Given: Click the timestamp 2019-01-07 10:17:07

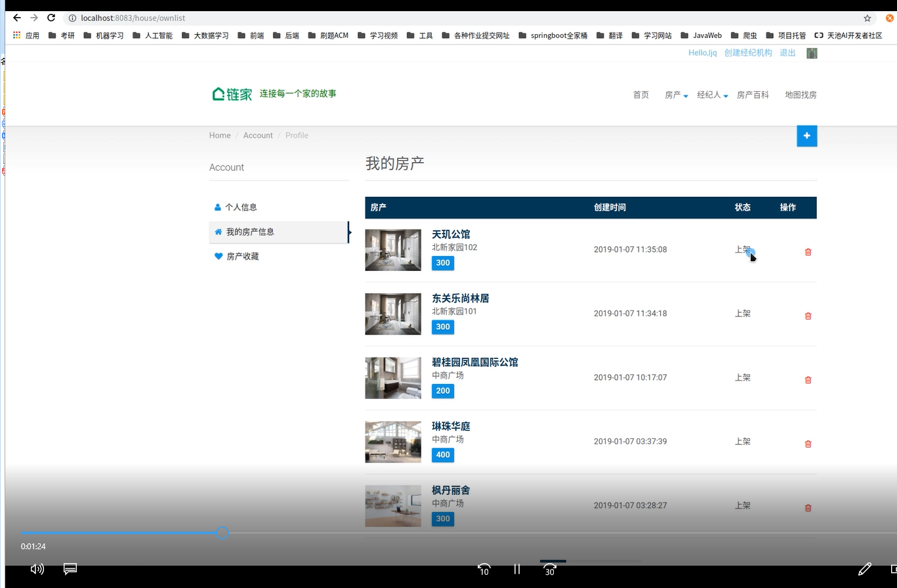Looking at the screenshot, I should [630, 377].
